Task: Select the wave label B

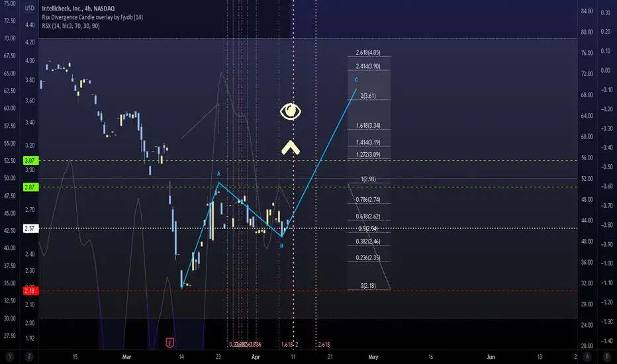Action: 281,246
